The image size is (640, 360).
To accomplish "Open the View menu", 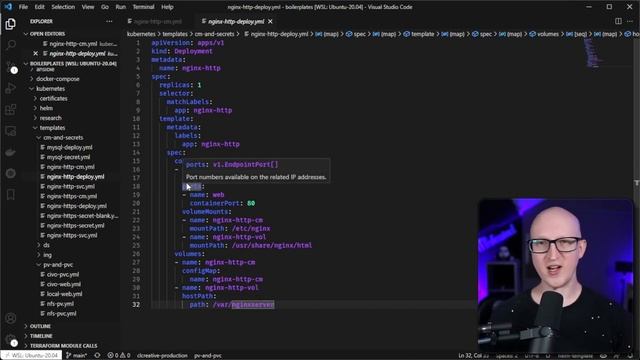I will 88,7.
